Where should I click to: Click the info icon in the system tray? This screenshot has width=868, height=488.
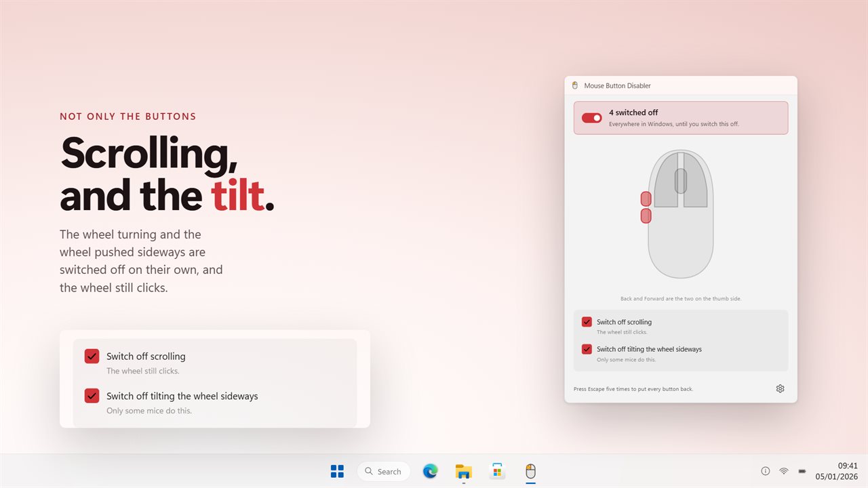[x=766, y=471]
